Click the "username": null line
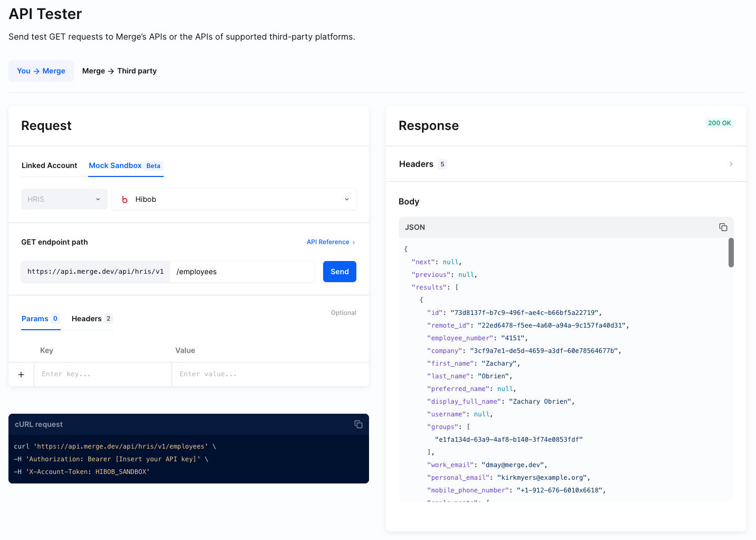Screen dimensions: 756x540 pyautogui.click(x=460, y=414)
